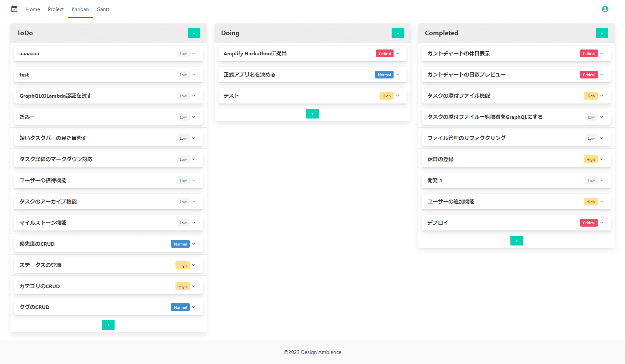
Task: Expand the テスト task chevron
Action: 397,96
